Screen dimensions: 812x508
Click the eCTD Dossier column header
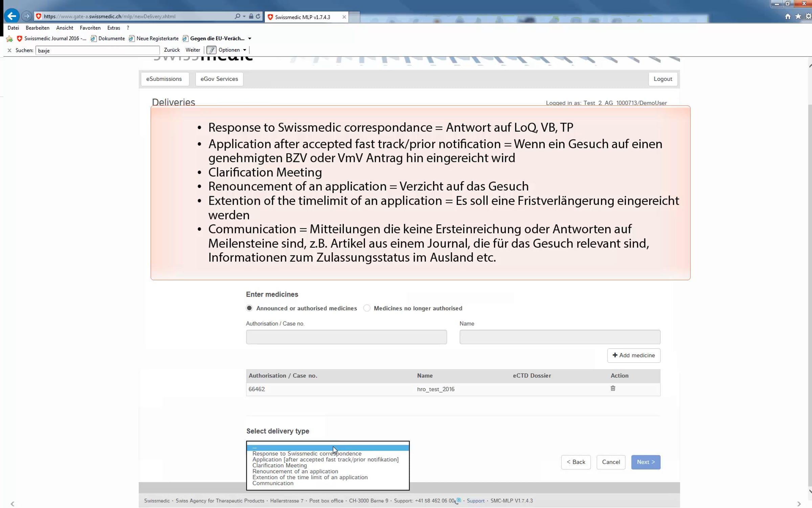pyautogui.click(x=532, y=376)
